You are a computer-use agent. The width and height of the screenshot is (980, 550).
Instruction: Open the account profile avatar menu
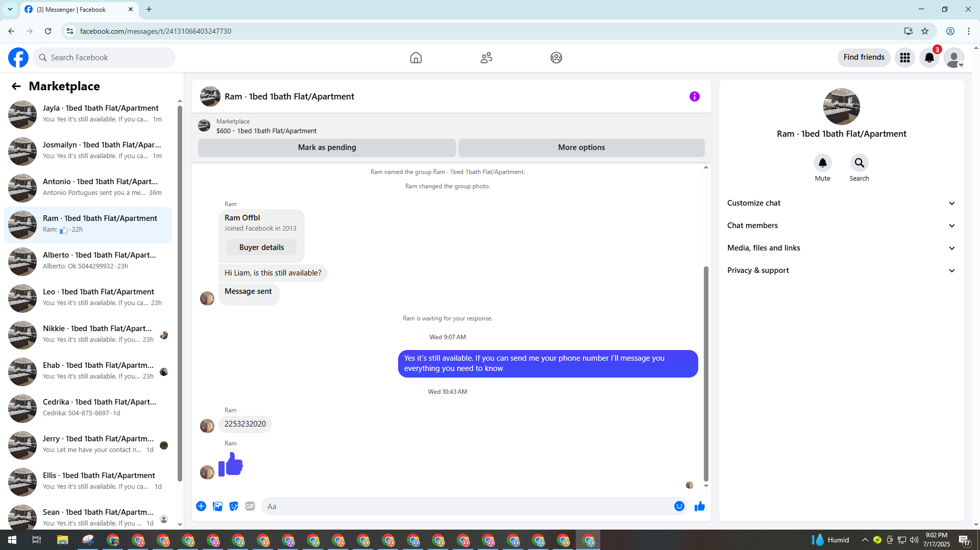click(x=954, y=58)
